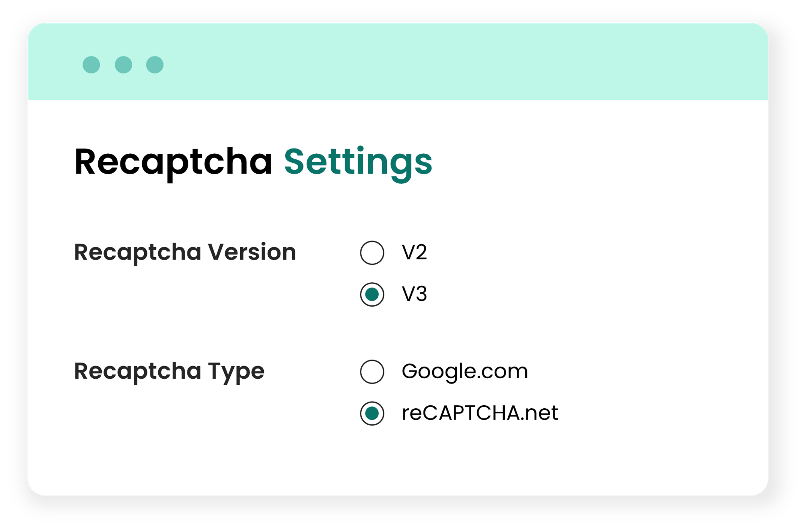The image size is (806, 532).
Task: Click the "Google.com" option label text
Action: tap(465, 372)
